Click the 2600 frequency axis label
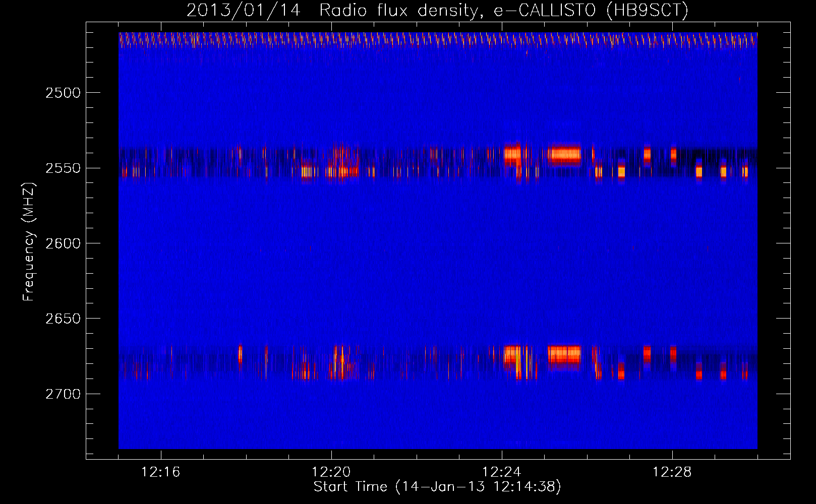816x504 pixels. tap(63, 243)
